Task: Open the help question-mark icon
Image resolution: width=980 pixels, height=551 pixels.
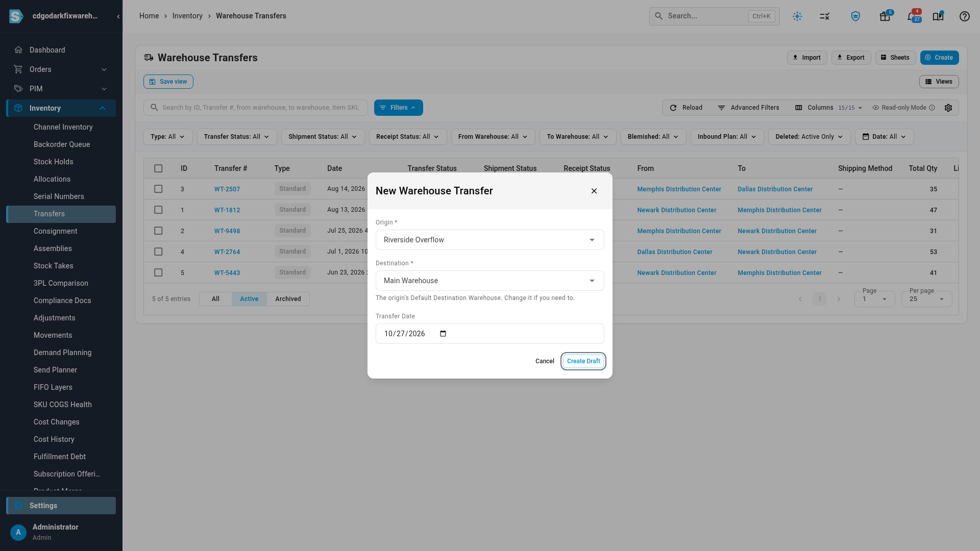Action: tap(964, 16)
